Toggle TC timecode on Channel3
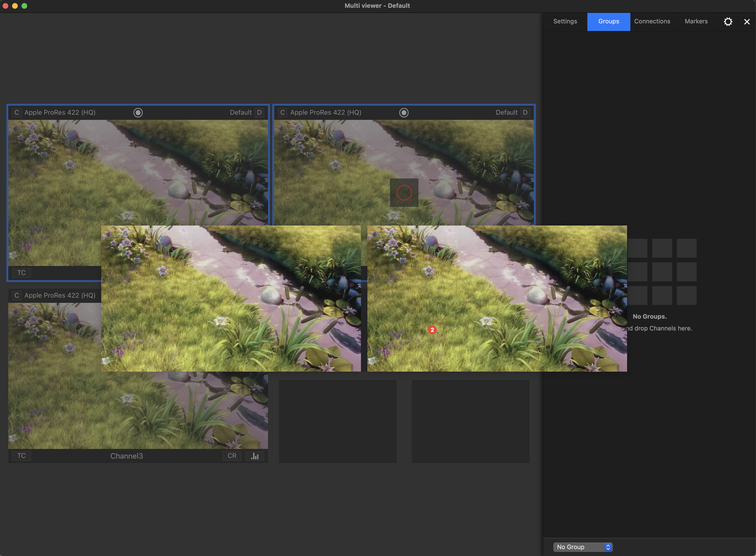 pyautogui.click(x=22, y=456)
